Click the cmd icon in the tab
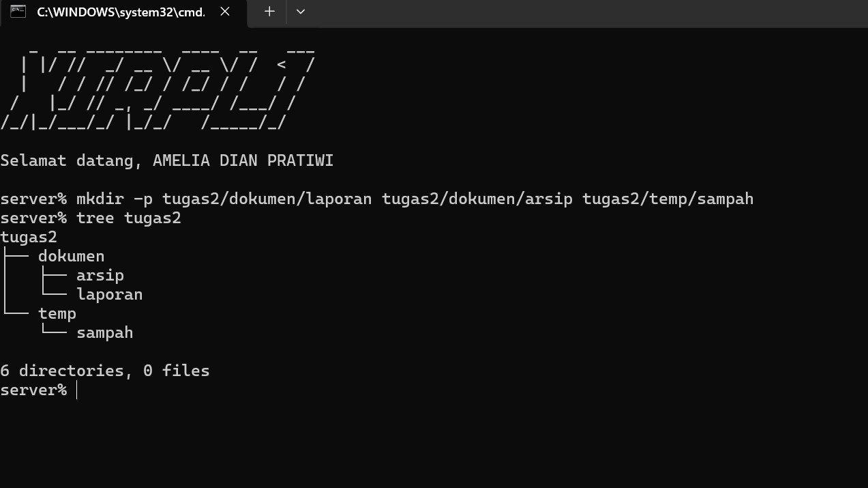Viewport: 868px width, 488px height. click(18, 12)
